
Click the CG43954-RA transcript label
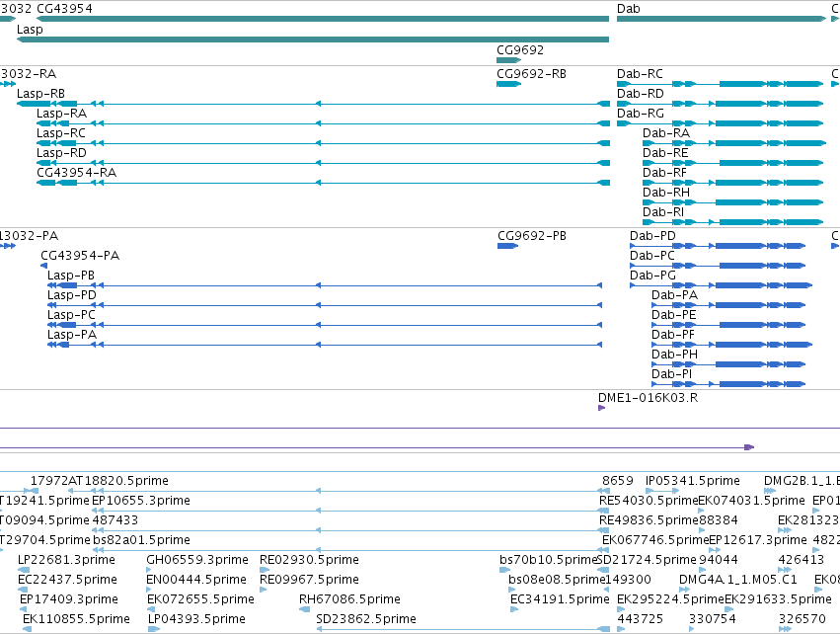click(77, 173)
